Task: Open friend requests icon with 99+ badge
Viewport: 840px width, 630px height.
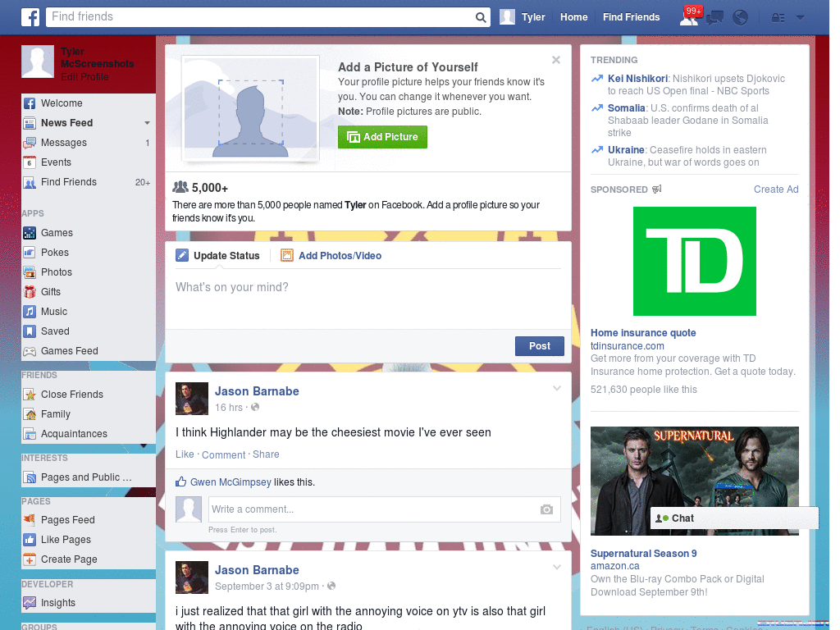Action: [690, 16]
